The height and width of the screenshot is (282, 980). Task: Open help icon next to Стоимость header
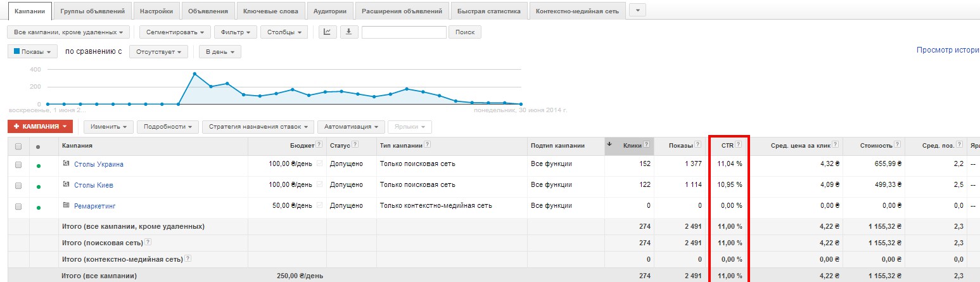(898, 146)
